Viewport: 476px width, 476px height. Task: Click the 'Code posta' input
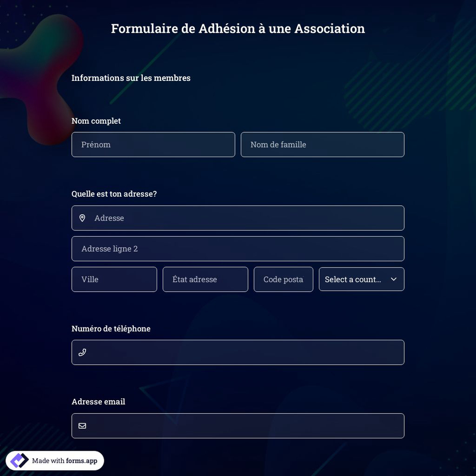point(283,279)
